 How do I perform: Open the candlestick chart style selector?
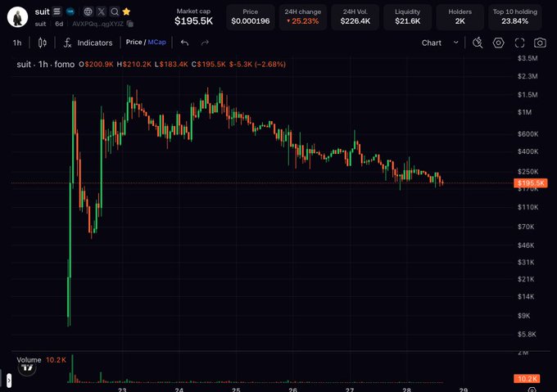43,43
